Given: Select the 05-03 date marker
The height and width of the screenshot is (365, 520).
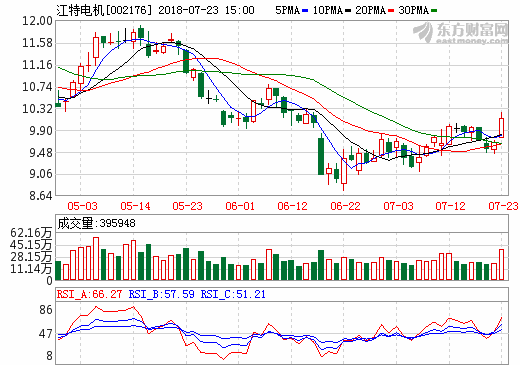Looking at the screenshot, I should click(x=82, y=206).
